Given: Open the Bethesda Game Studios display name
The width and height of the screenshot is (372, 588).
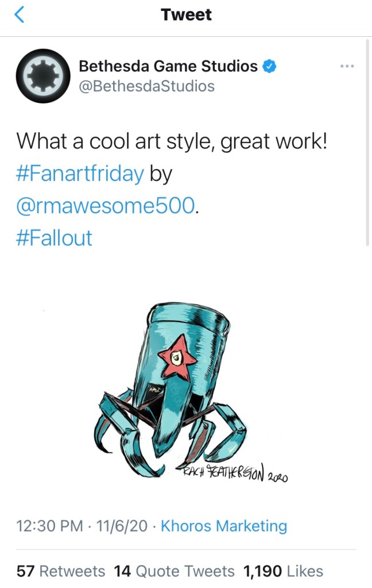Looking at the screenshot, I should point(168,66).
